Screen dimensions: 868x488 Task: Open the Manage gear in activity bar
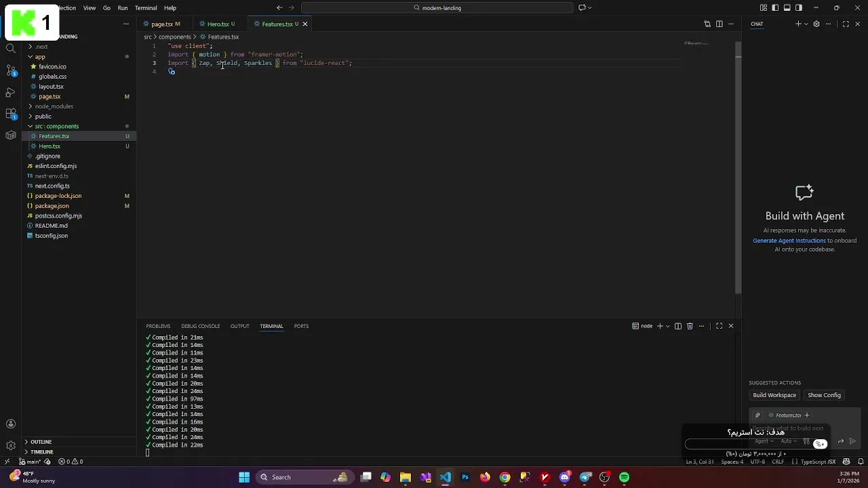click(x=11, y=445)
